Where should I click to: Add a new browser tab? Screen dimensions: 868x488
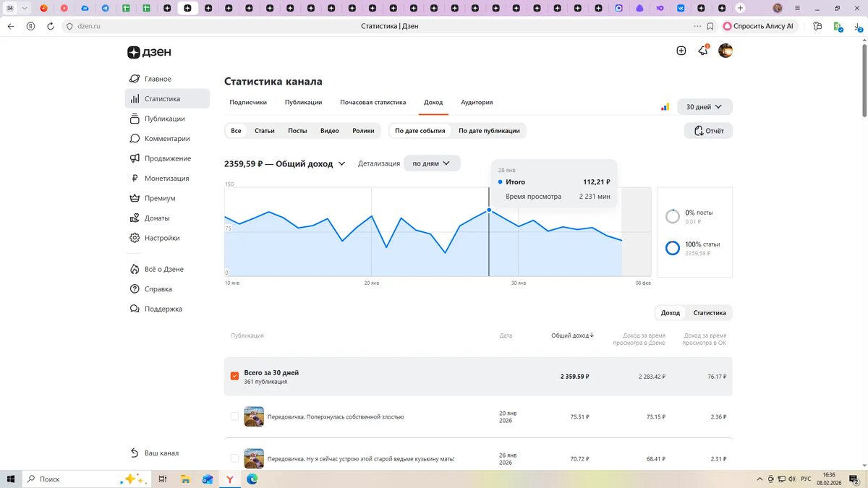pyautogui.click(x=740, y=8)
